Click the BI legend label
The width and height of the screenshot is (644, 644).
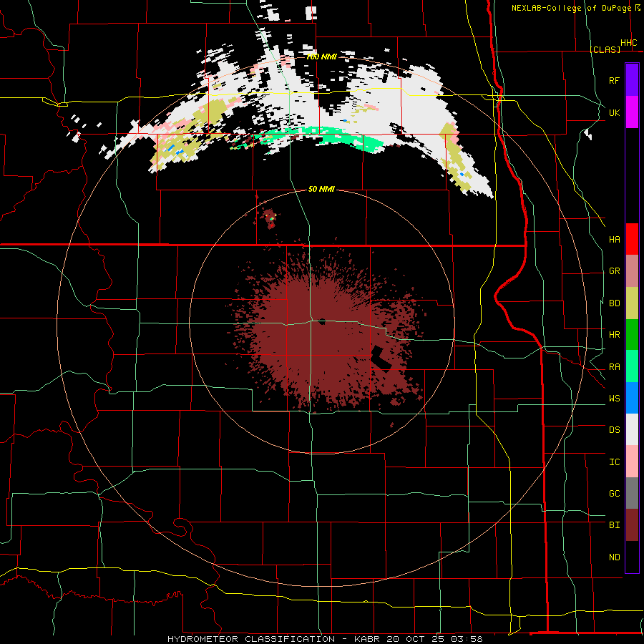615,525
